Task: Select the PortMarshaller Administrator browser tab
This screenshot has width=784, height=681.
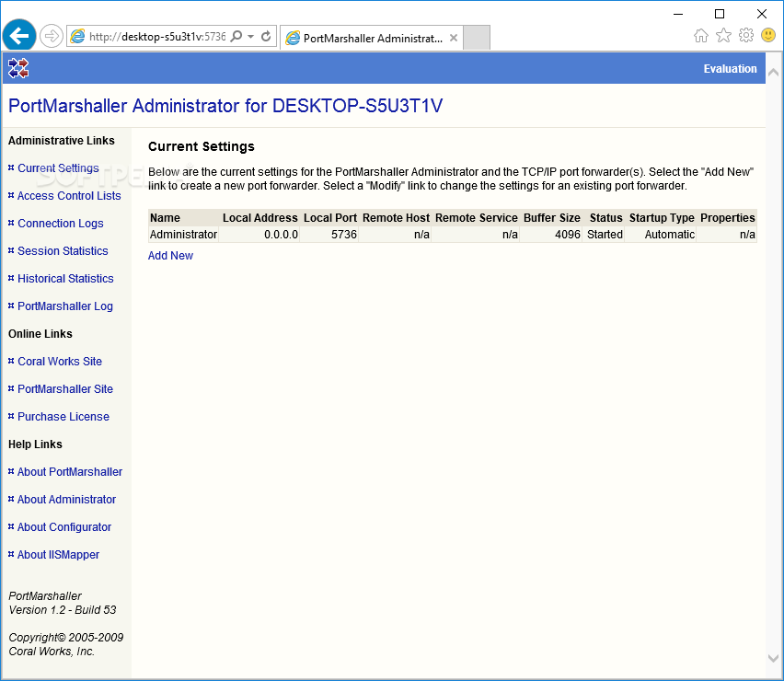Action: [372, 38]
